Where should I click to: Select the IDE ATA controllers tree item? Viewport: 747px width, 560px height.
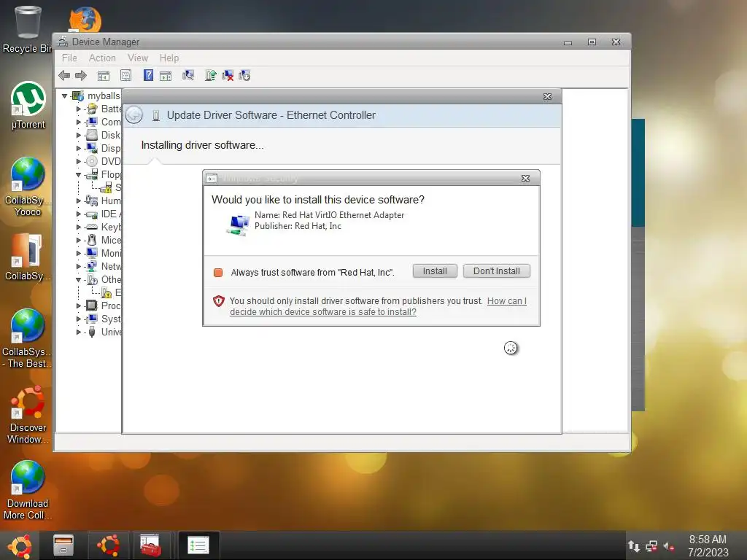(111, 214)
